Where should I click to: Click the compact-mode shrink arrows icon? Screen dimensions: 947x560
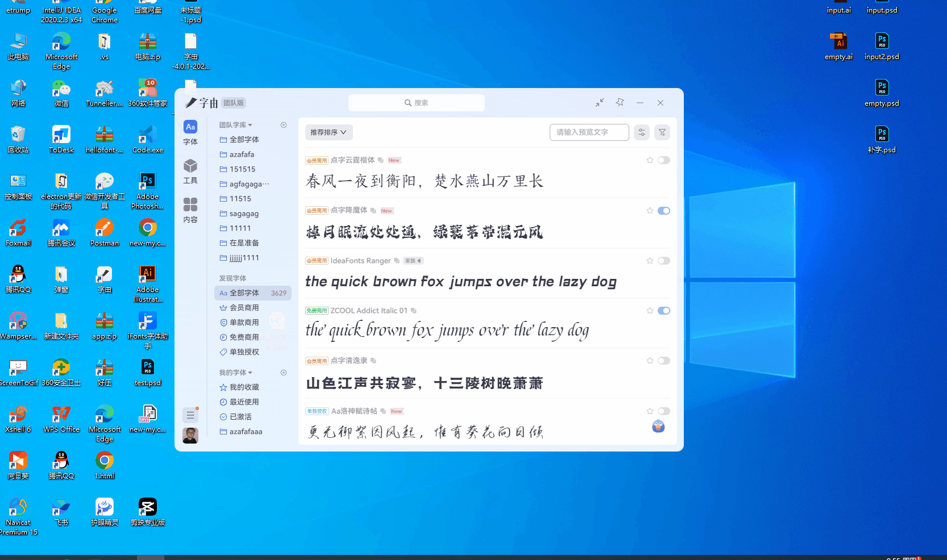pos(600,103)
